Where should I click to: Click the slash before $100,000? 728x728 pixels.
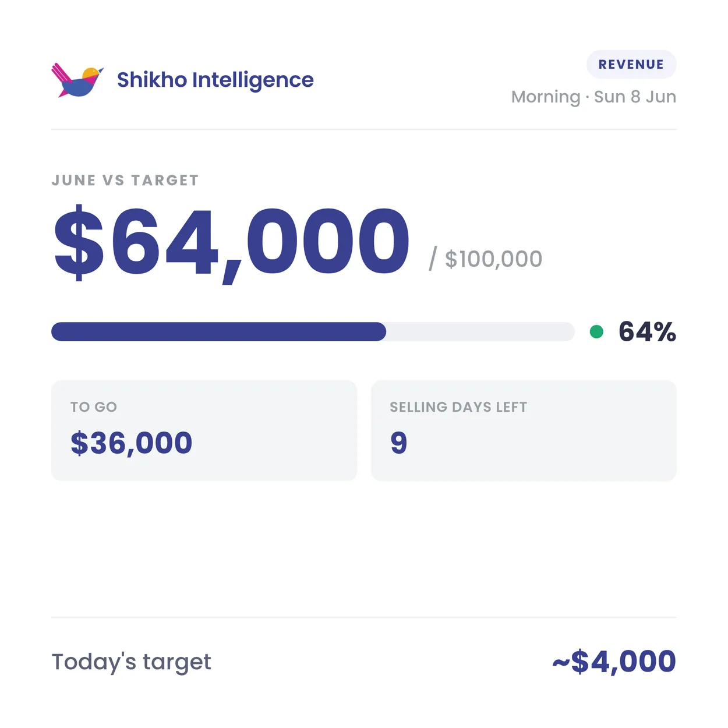point(433,259)
